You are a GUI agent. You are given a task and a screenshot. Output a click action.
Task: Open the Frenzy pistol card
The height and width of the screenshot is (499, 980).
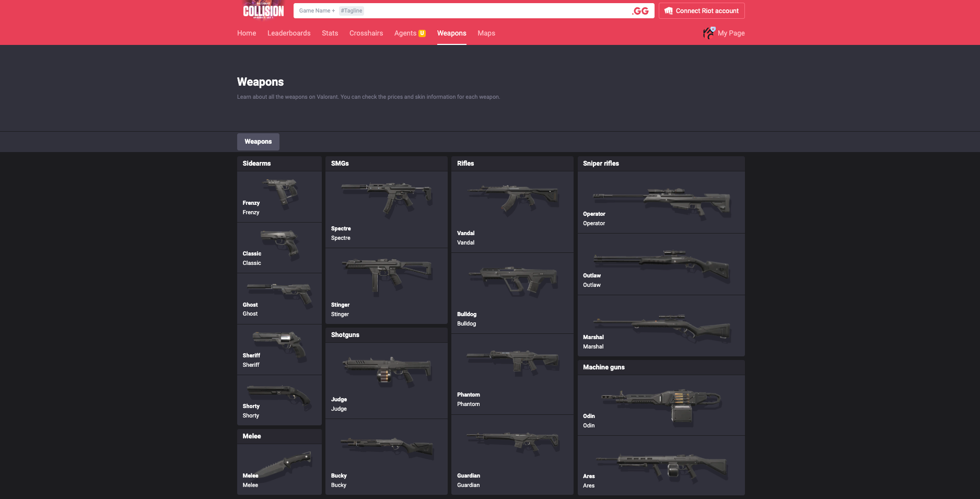279,196
